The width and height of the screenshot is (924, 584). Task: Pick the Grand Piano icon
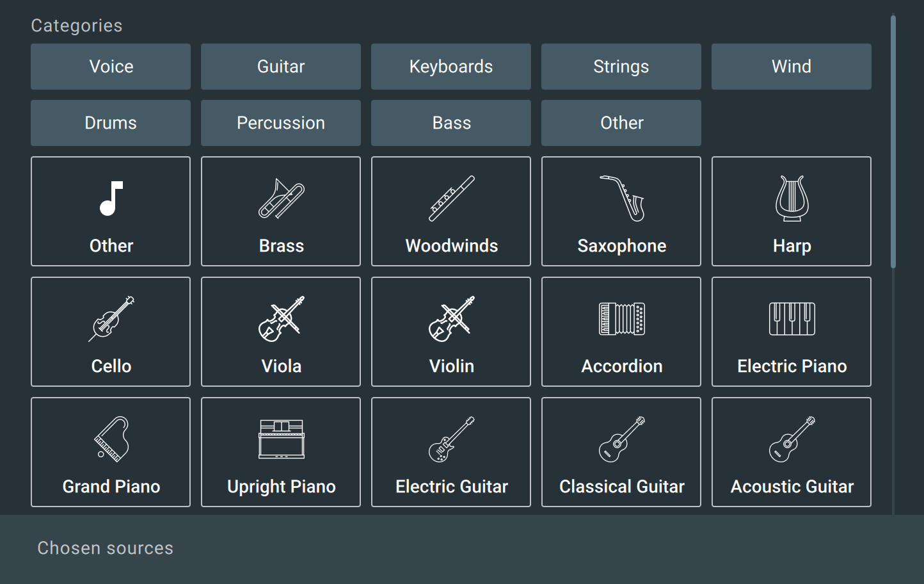click(111, 439)
